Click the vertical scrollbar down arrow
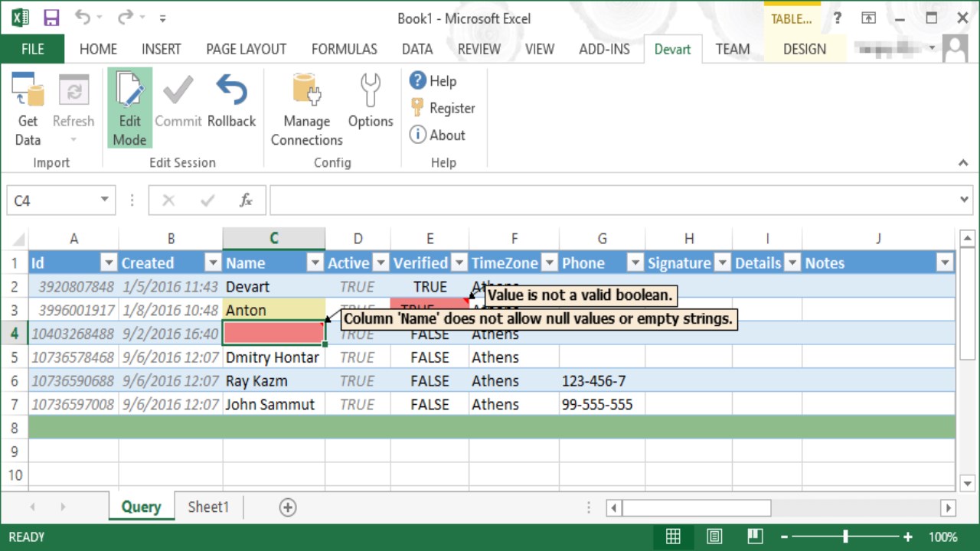Image resolution: width=980 pixels, height=551 pixels. [967, 483]
